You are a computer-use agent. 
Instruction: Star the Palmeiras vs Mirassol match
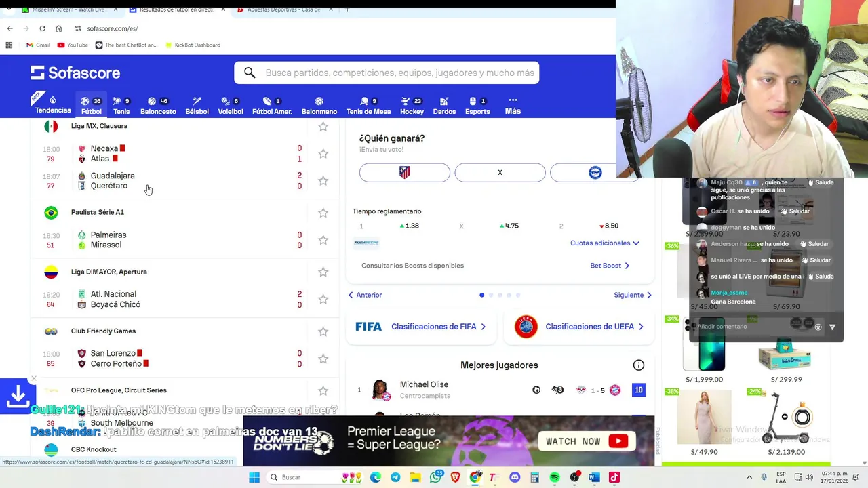tap(323, 240)
